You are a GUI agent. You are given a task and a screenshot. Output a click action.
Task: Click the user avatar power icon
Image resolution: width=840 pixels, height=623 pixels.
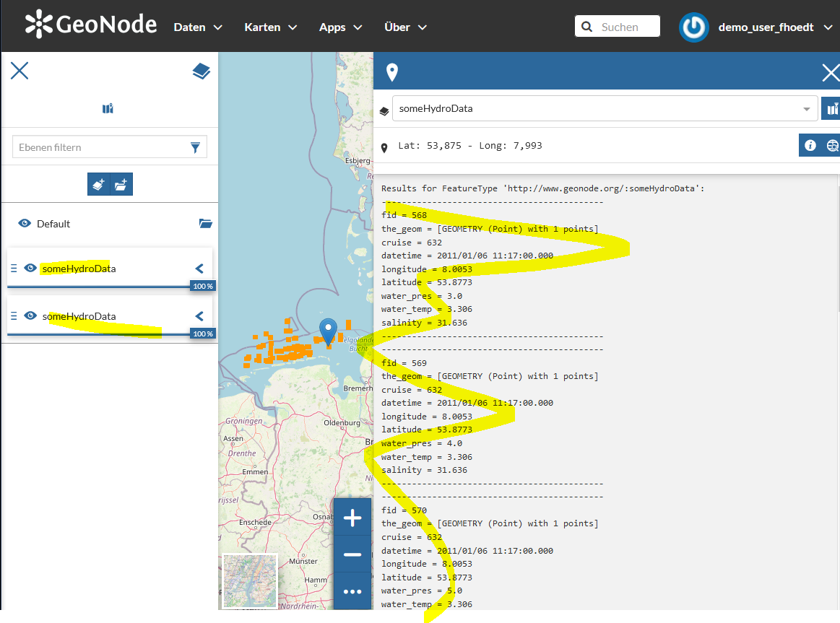(x=694, y=27)
